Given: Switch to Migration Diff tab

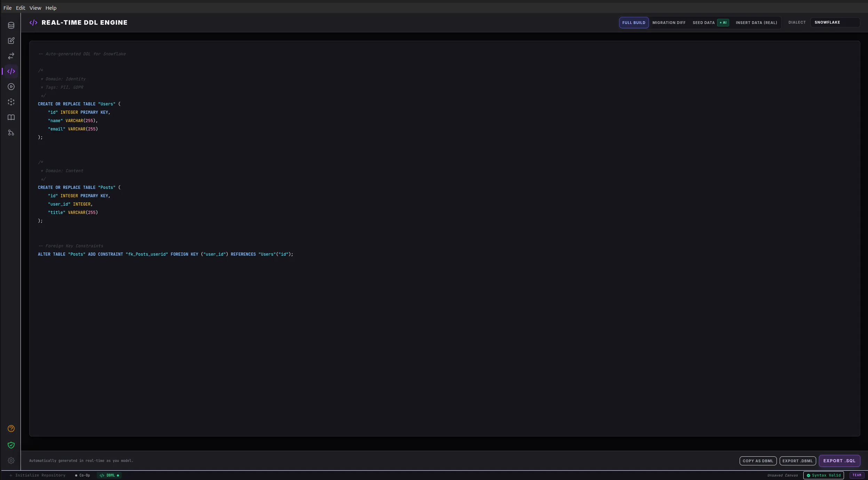Looking at the screenshot, I should click(669, 23).
